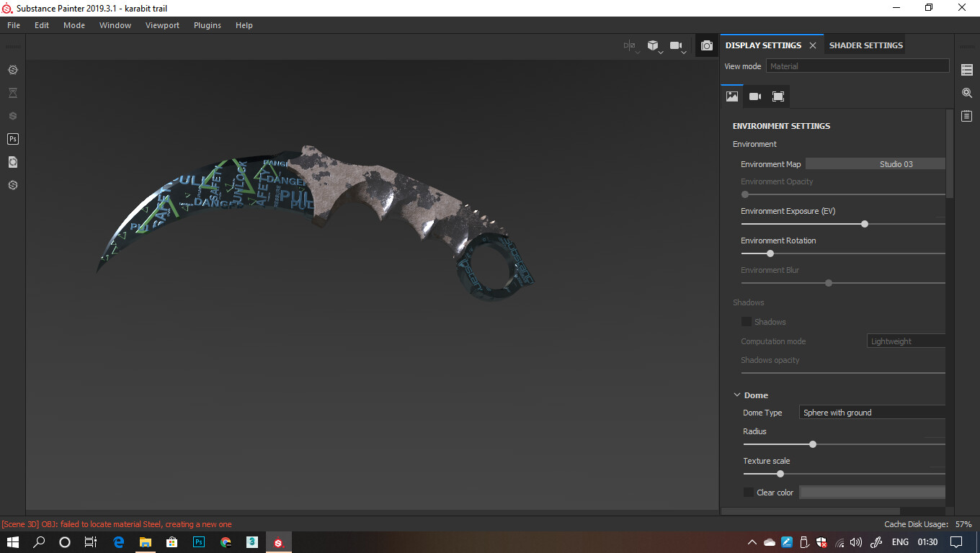Select the camera/render view icon
This screenshot has width=980, height=553.
coord(676,45)
